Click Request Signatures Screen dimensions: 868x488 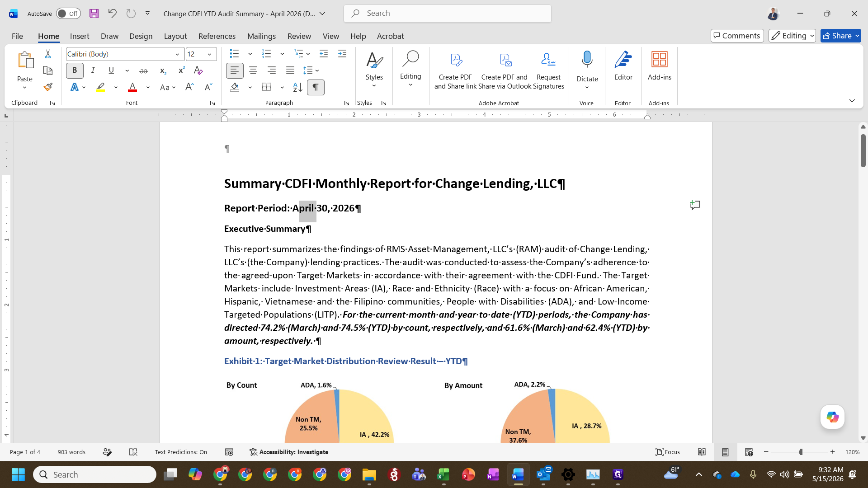coord(548,70)
